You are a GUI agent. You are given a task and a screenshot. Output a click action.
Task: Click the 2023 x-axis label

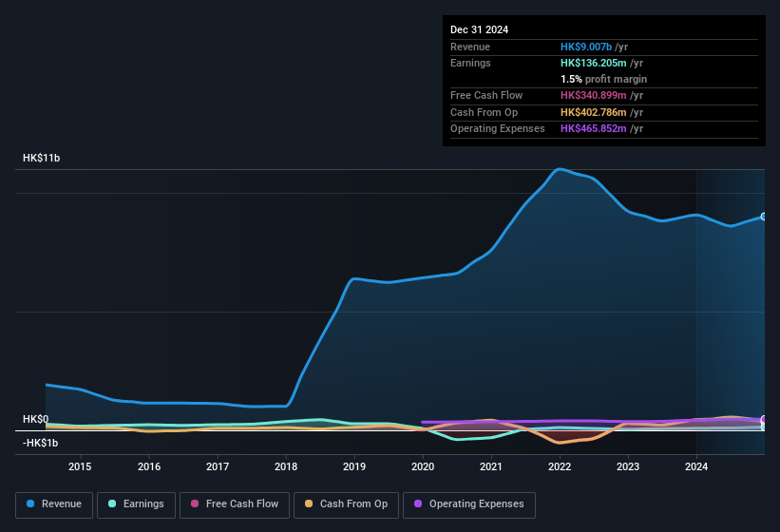[628, 466]
